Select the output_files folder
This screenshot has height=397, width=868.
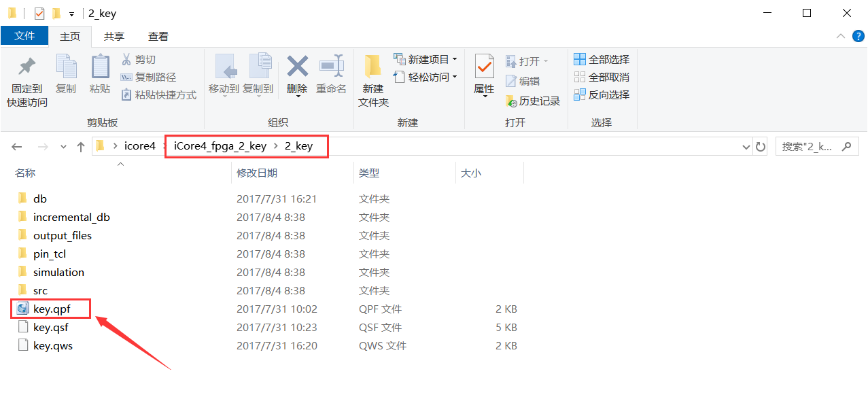pos(62,235)
